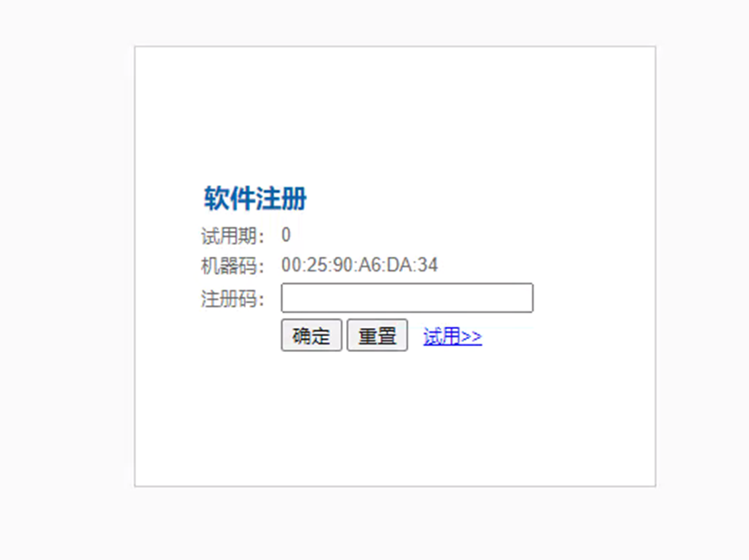Confirm registration with 确定
This screenshot has width=749, height=560.
click(x=311, y=335)
